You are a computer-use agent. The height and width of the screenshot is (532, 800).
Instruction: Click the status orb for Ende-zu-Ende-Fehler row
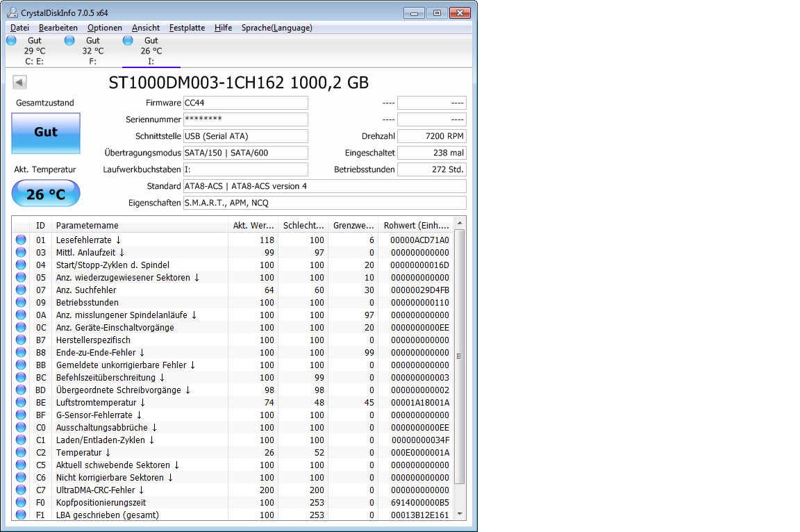[21, 352]
